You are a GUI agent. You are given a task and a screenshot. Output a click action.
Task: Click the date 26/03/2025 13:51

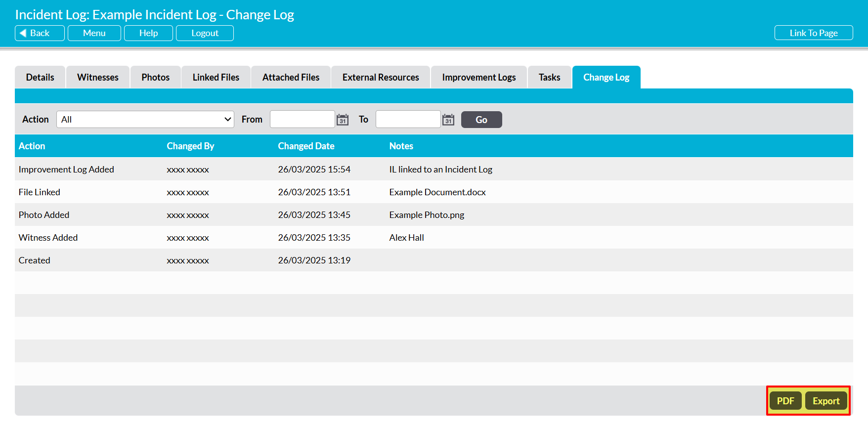(x=314, y=192)
